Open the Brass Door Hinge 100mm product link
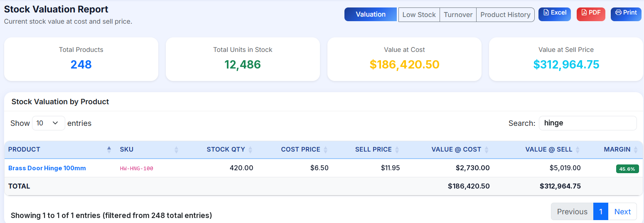 (x=47, y=168)
